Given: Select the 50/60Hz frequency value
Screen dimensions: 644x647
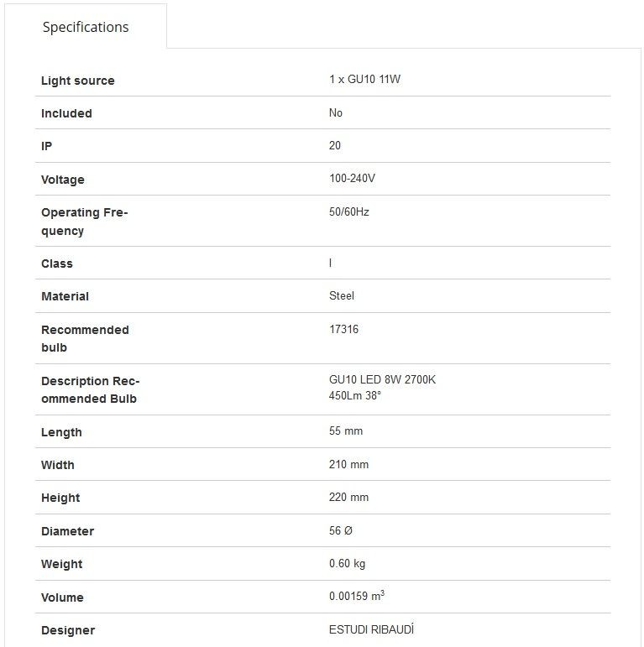Looking at the screenshot, I should [348, 211].
